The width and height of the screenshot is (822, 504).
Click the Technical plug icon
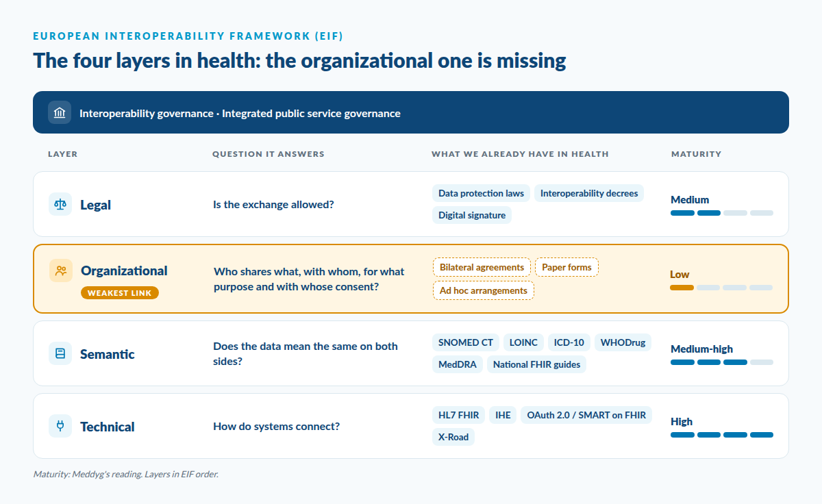(60, 426)
